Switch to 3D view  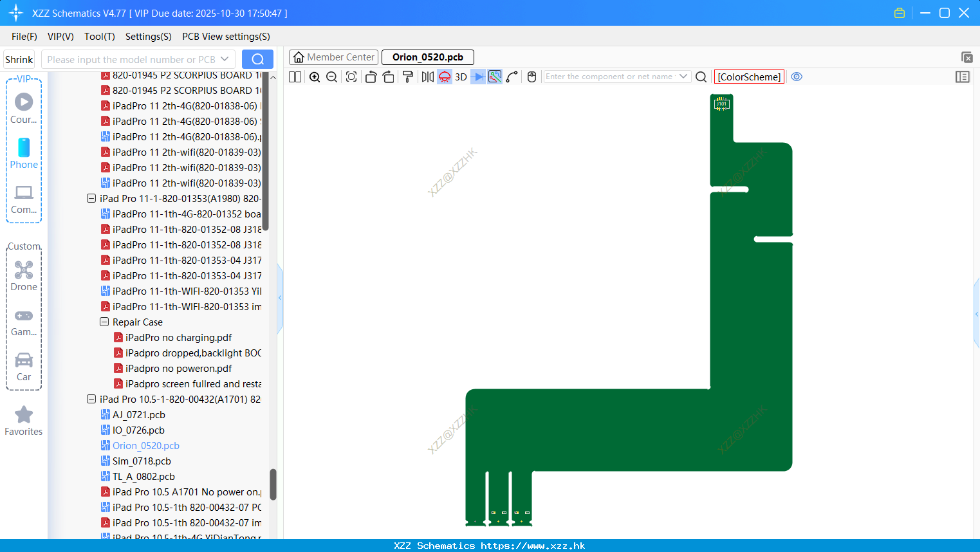pos(461,77)
